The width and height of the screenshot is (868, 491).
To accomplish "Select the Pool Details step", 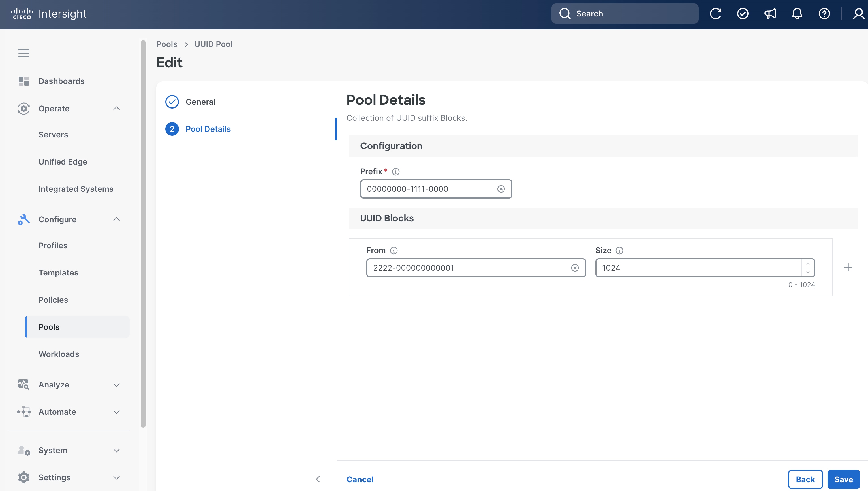I will click(x=208, y=129).
